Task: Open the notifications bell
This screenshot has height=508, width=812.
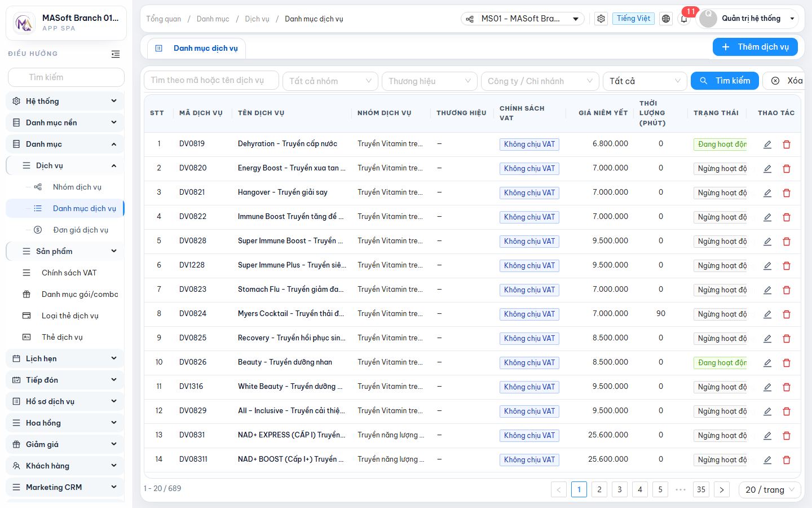Action: click(684, 19)
